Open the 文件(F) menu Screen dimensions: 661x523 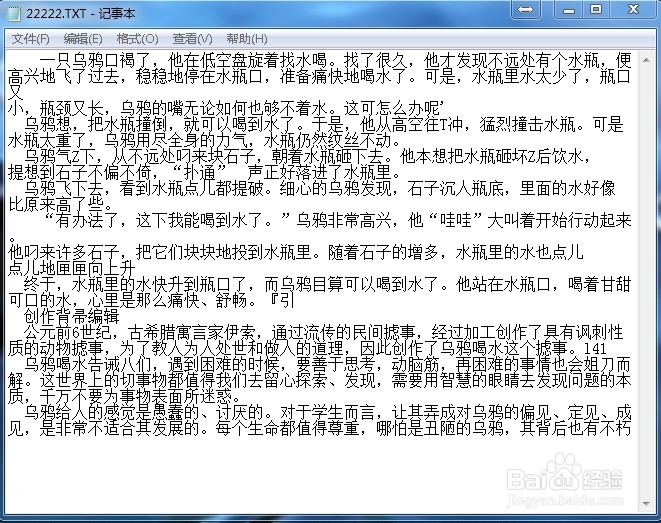[x=30, y=39]
